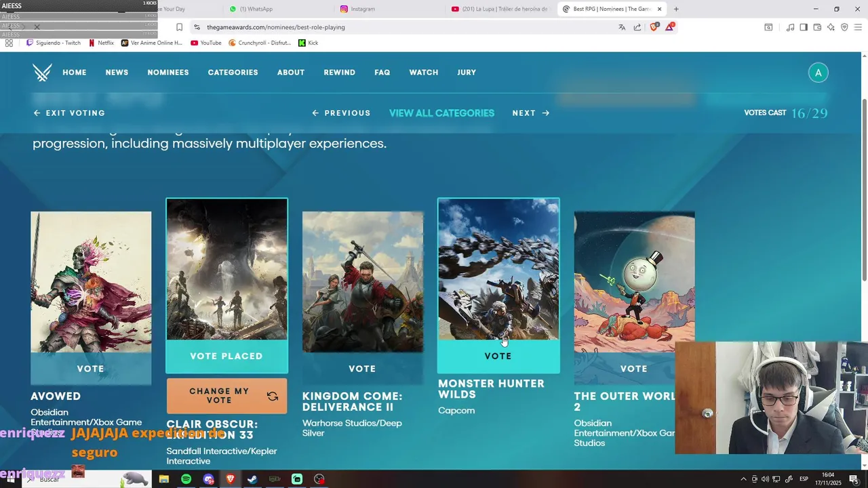Open the Brave Shields lion icon
868x488 pixels.
(654, 27)
